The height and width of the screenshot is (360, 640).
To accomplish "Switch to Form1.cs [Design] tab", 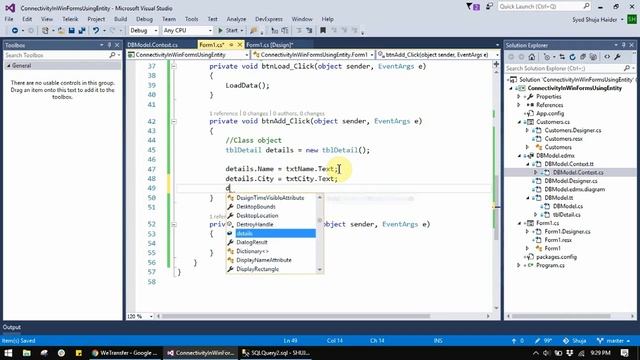I will coord(270,45).
